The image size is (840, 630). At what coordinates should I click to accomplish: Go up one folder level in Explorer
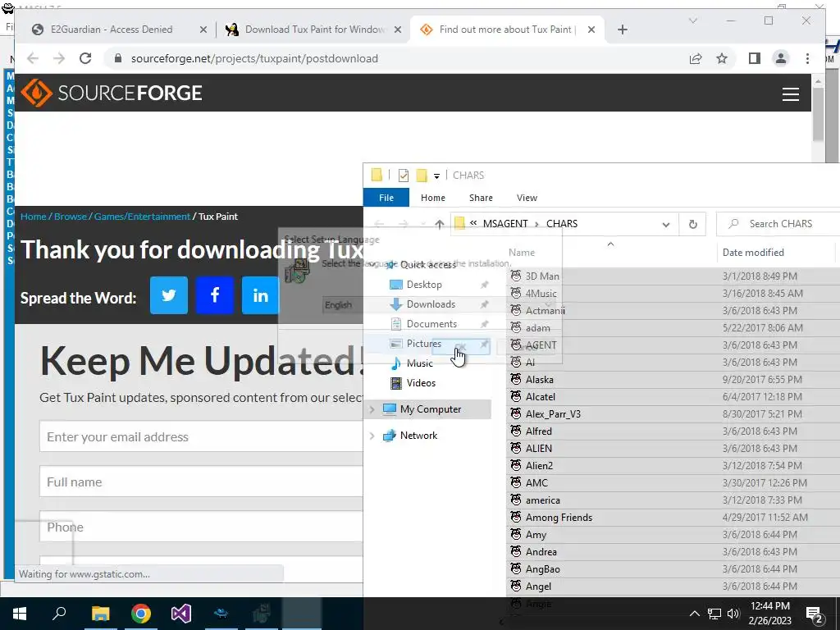coord(440,224)
